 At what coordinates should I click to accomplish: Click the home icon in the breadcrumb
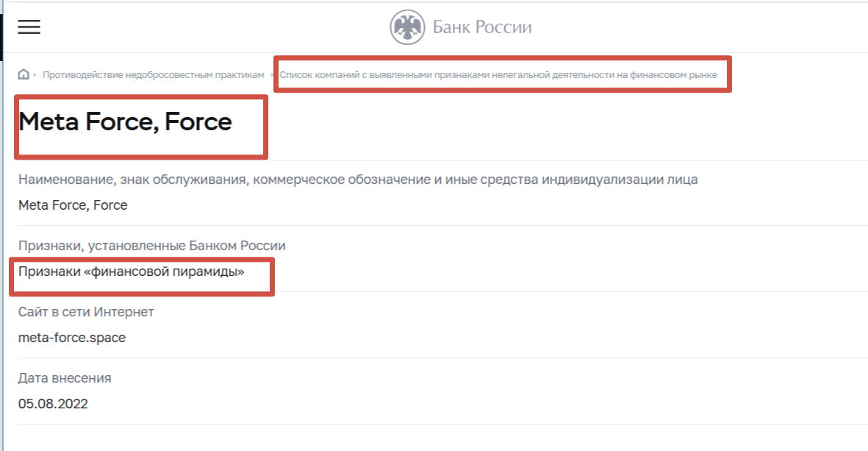point(23,74)
